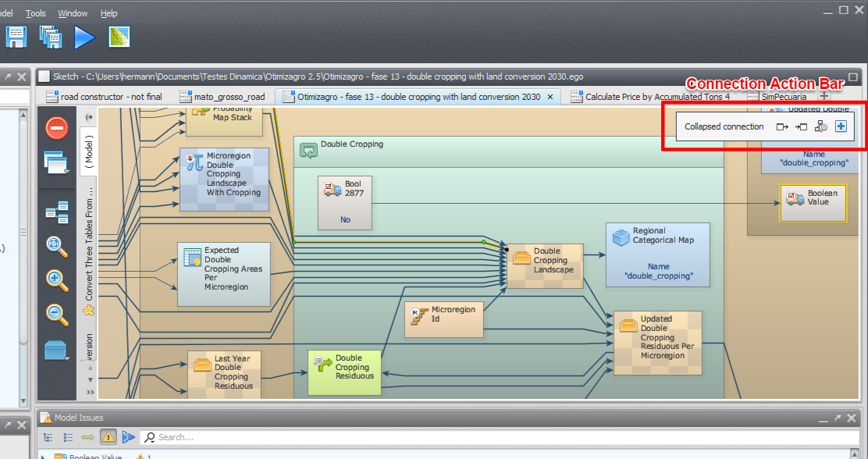This screenshot has width=868, height=459.
Task: Click the zoom to fit magnifier icon
Action: click(57, 245)
